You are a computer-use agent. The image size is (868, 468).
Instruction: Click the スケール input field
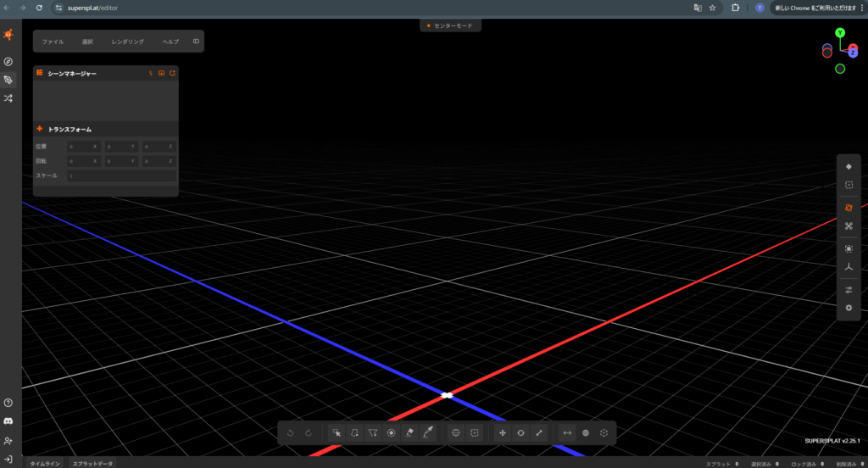point(122,175)
